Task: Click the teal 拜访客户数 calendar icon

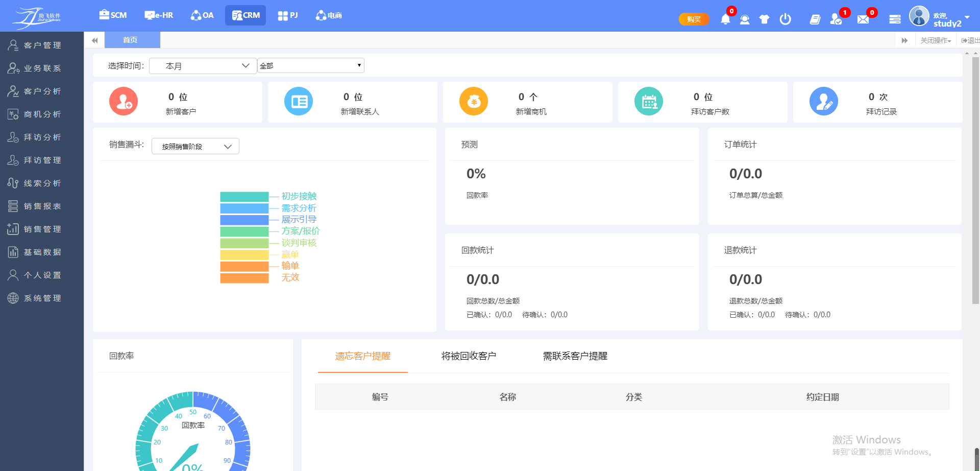Action: 649,101
